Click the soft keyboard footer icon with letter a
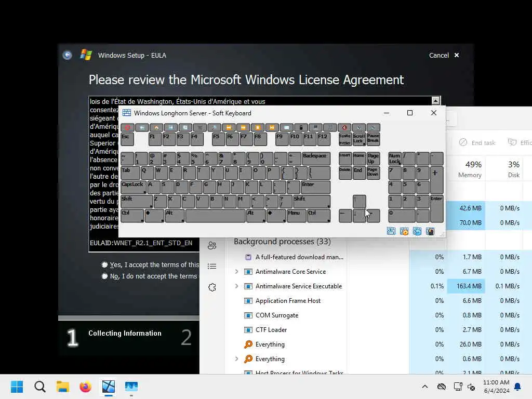 (x=391, y=231)
